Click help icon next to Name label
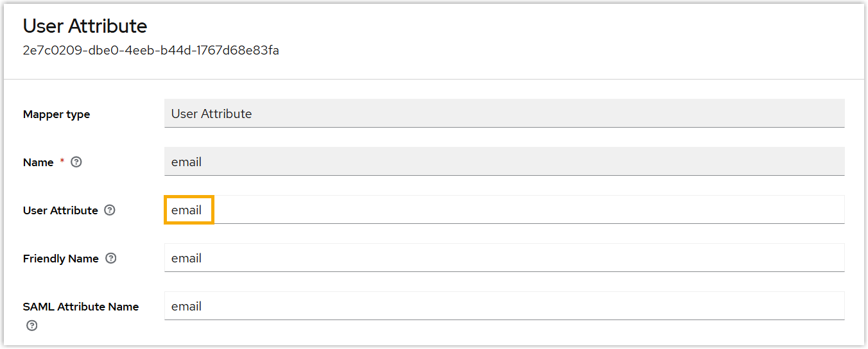Screen dimensions: 868x349 tap(76, 162)
